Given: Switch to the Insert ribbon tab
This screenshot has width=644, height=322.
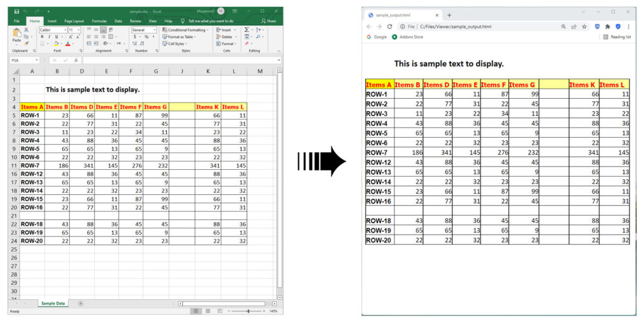Looking at the screenshot, I should [x=52, y=21].
